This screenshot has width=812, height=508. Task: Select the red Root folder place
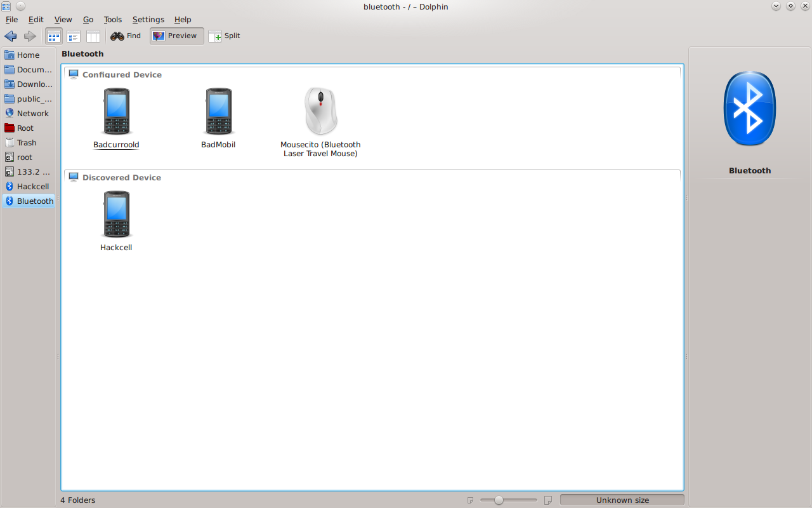[x=29, y=128]
